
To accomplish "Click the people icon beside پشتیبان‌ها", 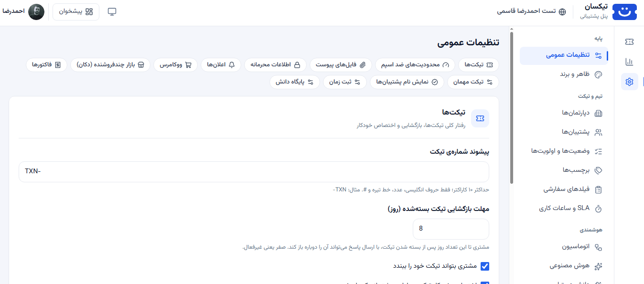I will pyautogui.click(x=599, y=133).
